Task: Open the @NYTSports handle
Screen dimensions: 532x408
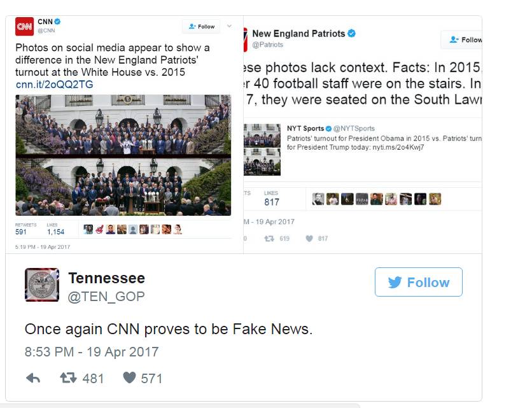Action: pyautogui.click(x=354, y=129)
